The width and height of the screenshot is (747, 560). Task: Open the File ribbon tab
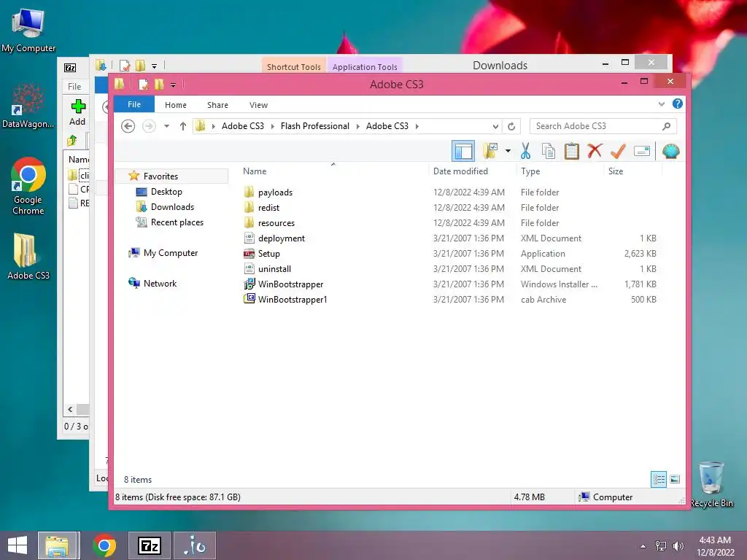[x=134, y=104]
